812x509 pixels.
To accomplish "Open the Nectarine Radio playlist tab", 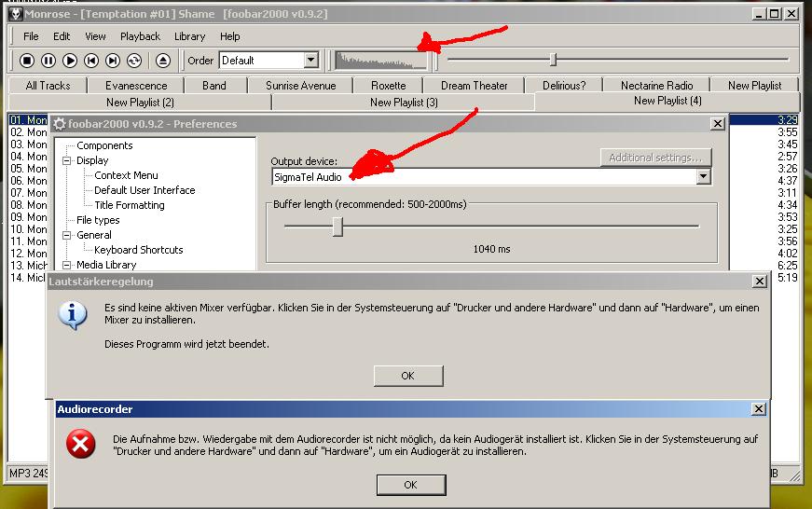I will [656, 86].
